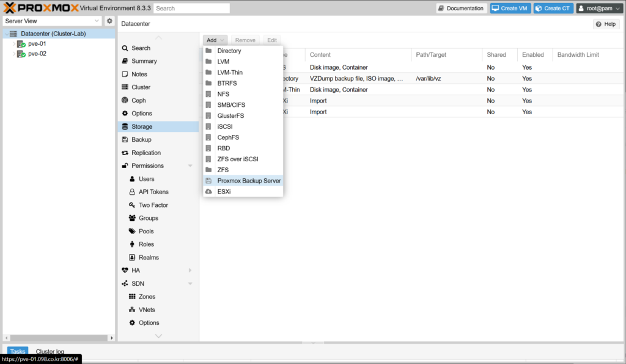Click the gear icon beside Server View
The width and height of the screenshot is (626, 364).
(x=109, y=21)
